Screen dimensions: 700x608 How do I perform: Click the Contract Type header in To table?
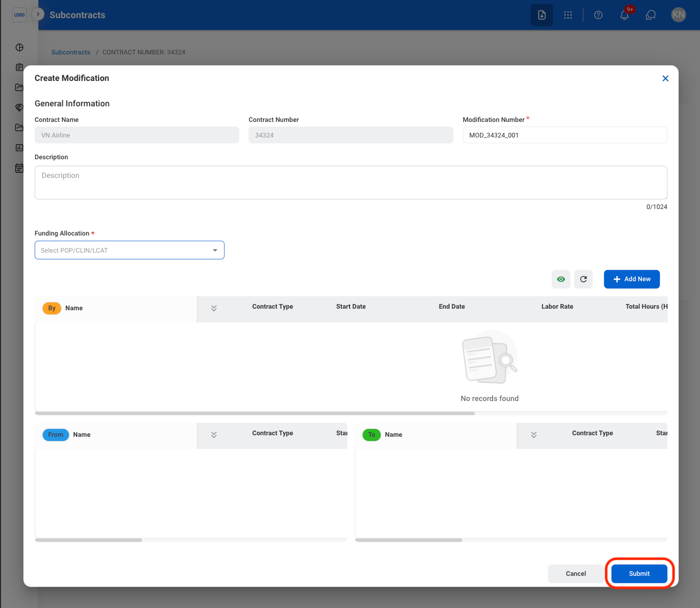tap(592, 433)
